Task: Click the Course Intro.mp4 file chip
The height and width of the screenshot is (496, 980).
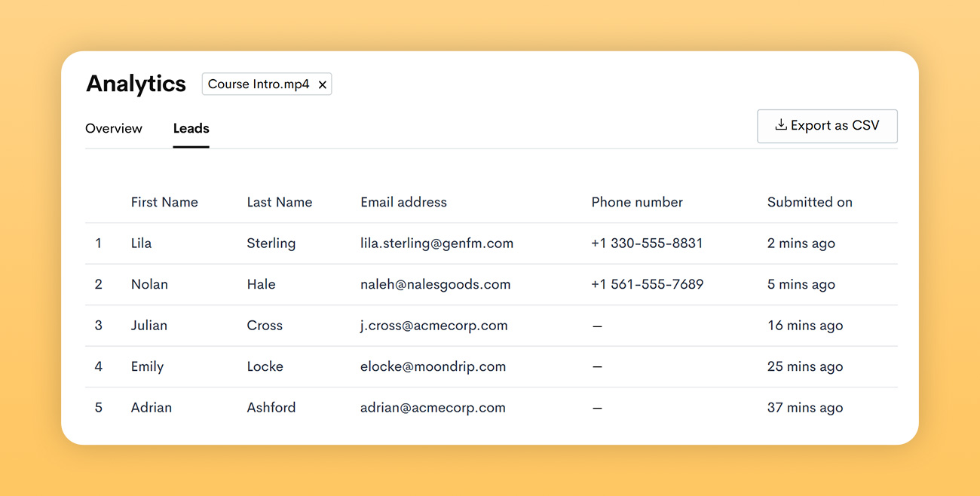Action: point(259,84)
